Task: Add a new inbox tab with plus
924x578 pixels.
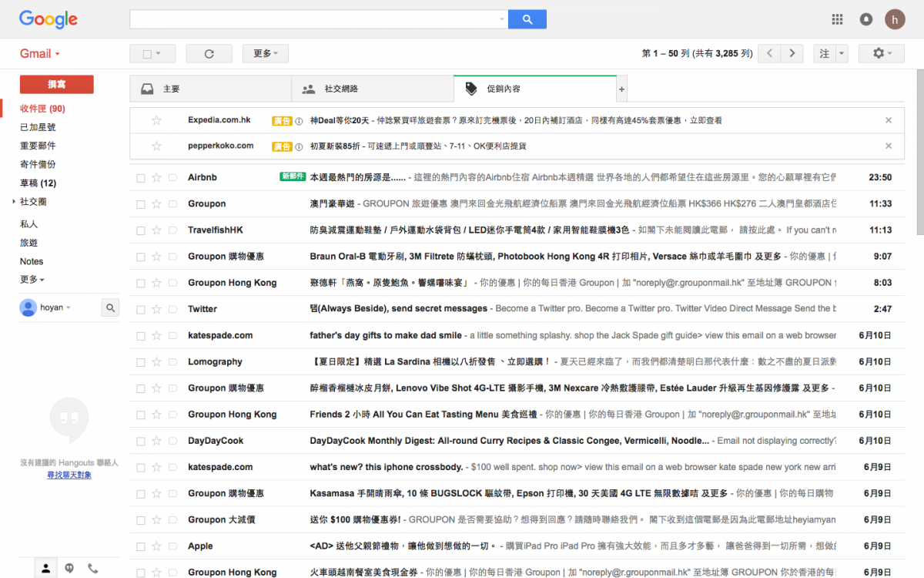Action: point(622,89)
